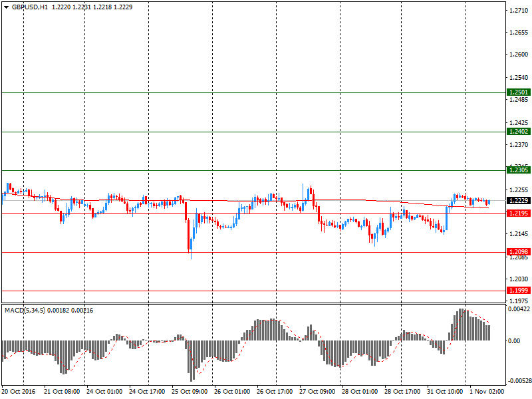Click the 1.2710 price axis value

pyautogui.click(x=519, y=11)
